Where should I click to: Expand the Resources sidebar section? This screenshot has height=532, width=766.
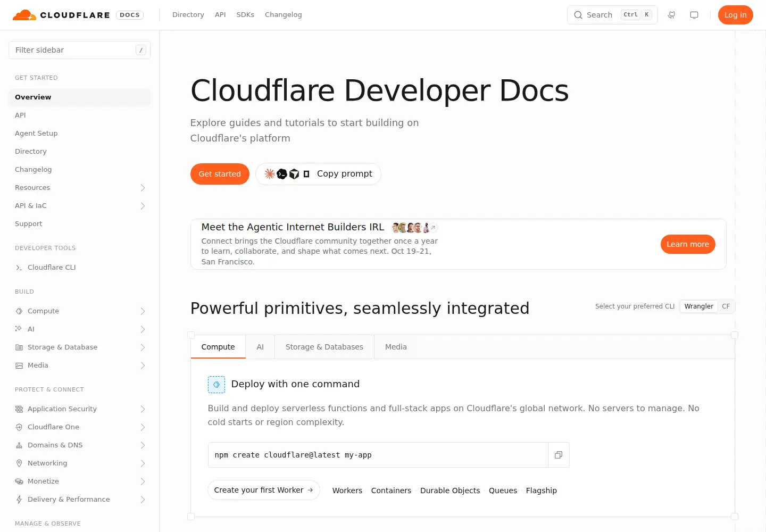143,188
